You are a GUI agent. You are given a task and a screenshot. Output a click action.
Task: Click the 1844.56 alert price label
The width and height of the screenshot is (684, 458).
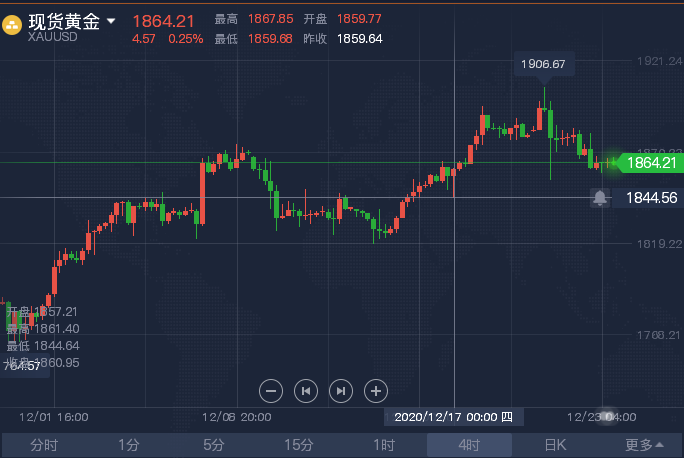click(x=651, y=198)
